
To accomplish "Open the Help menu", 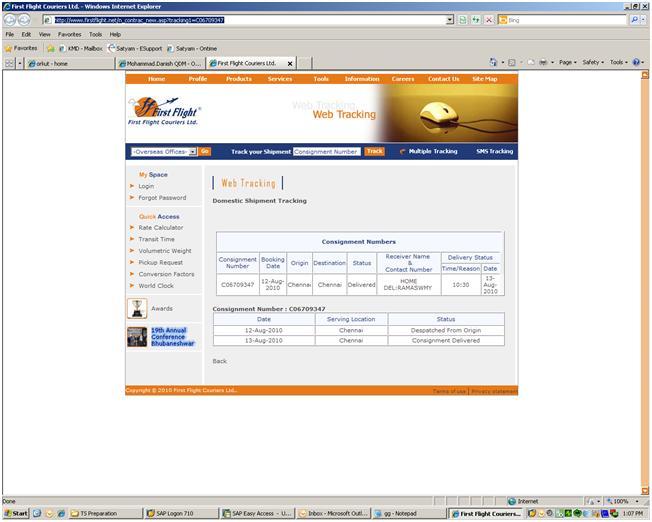I will point(115,35).
